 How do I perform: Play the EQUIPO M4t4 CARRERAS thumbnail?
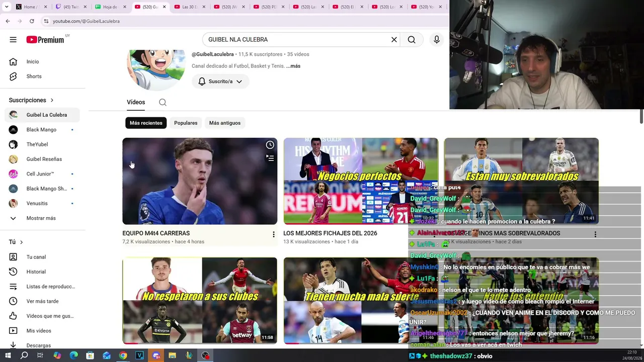pyautogui.click(x=200, y=181)
